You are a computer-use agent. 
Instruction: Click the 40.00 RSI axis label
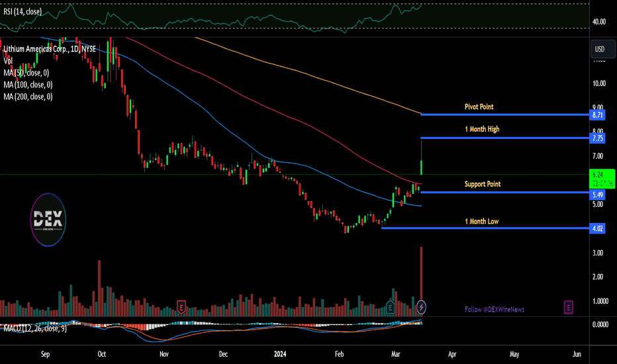599,22
